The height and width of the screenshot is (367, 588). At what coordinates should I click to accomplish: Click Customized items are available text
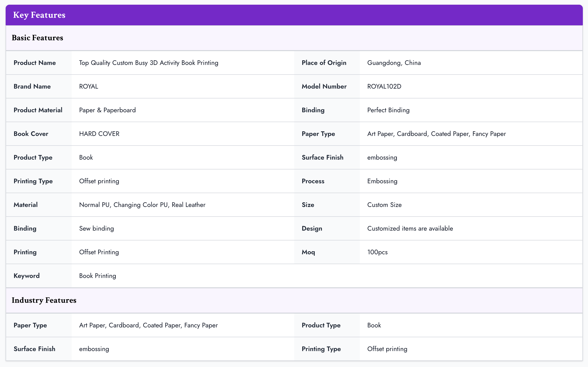[410, 228]
